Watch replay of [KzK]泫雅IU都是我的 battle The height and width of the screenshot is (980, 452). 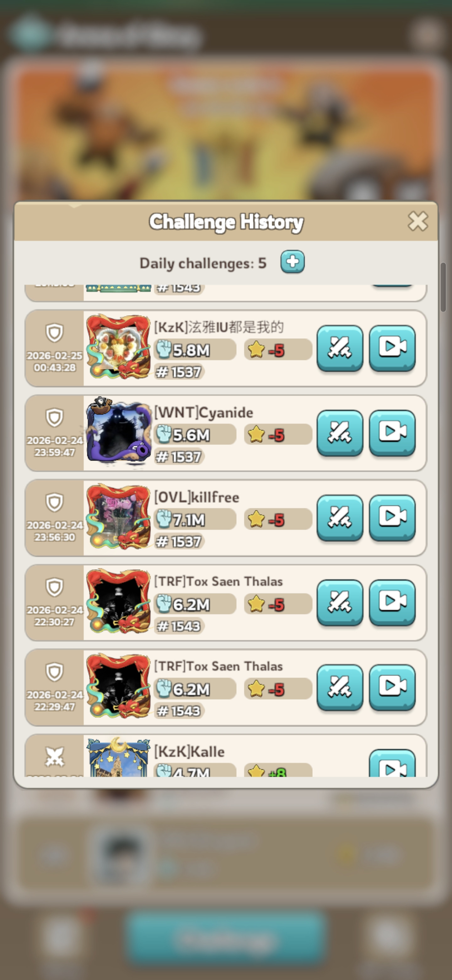(x=392, y=348)
